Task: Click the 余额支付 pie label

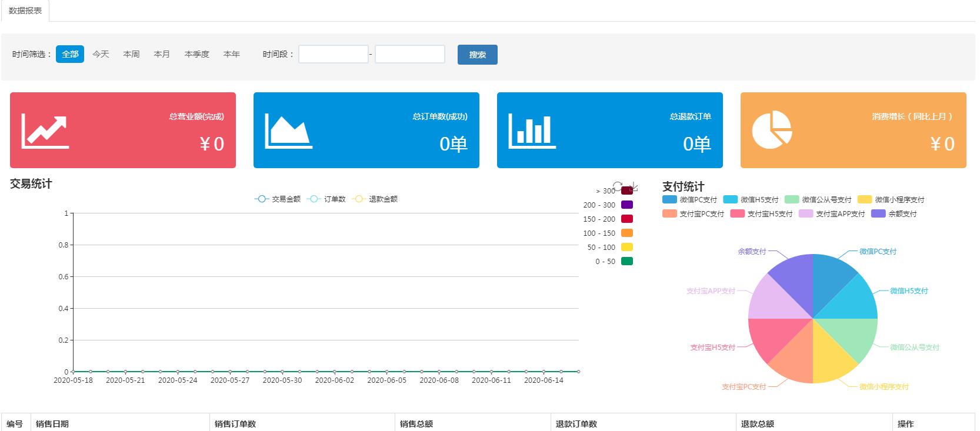Action: tap(752, 251)
